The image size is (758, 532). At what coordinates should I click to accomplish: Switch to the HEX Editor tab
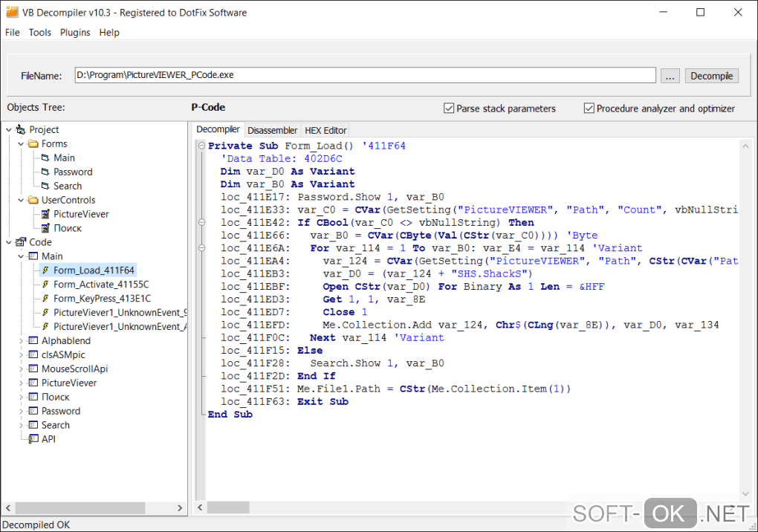click(325, 130)
